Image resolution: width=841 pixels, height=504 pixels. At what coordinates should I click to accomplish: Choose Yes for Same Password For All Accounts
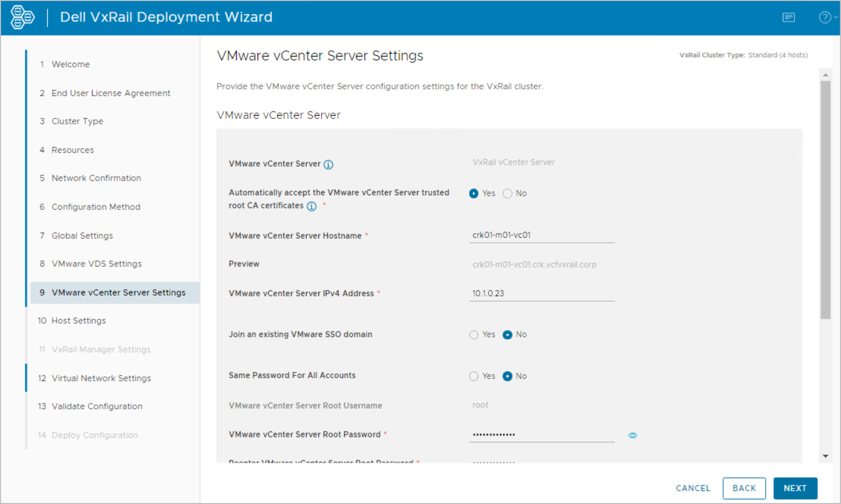coord(474,377)
